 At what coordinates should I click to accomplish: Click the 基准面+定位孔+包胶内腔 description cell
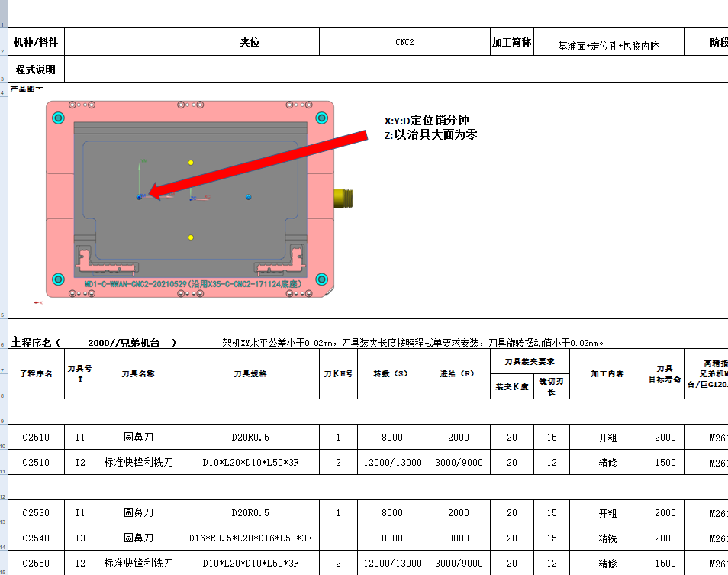[610, 41]
